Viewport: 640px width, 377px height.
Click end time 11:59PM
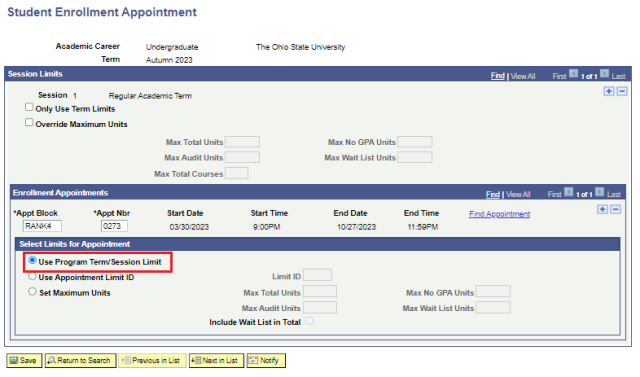[x=423, y=227]
